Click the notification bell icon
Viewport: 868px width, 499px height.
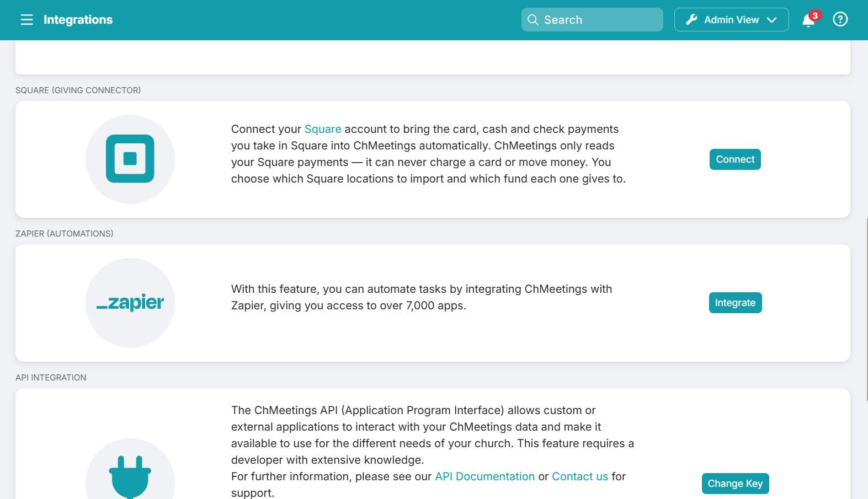click(x=808, y=21)
